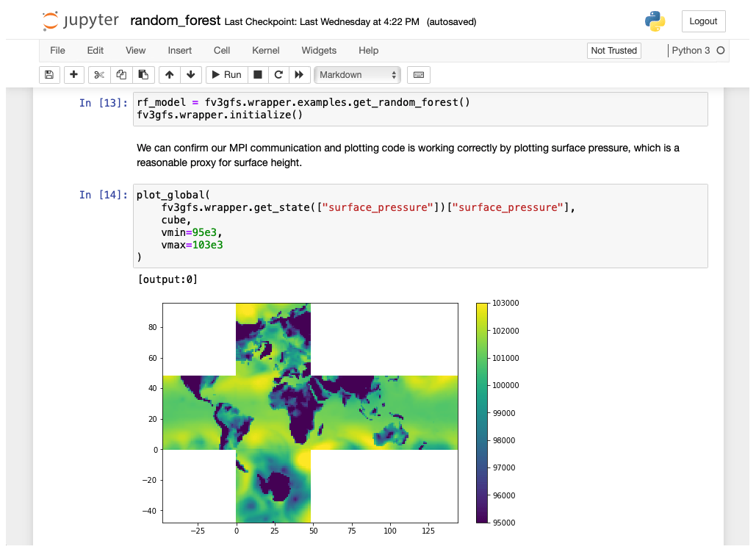Rename notebook by clicking random_forest title

(x=175, y=21)
